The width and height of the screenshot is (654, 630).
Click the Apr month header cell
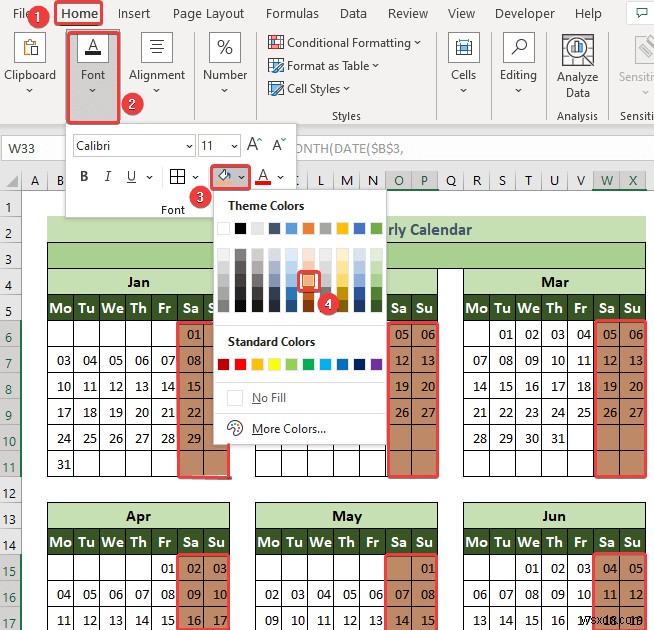click(x=138, y=516)
